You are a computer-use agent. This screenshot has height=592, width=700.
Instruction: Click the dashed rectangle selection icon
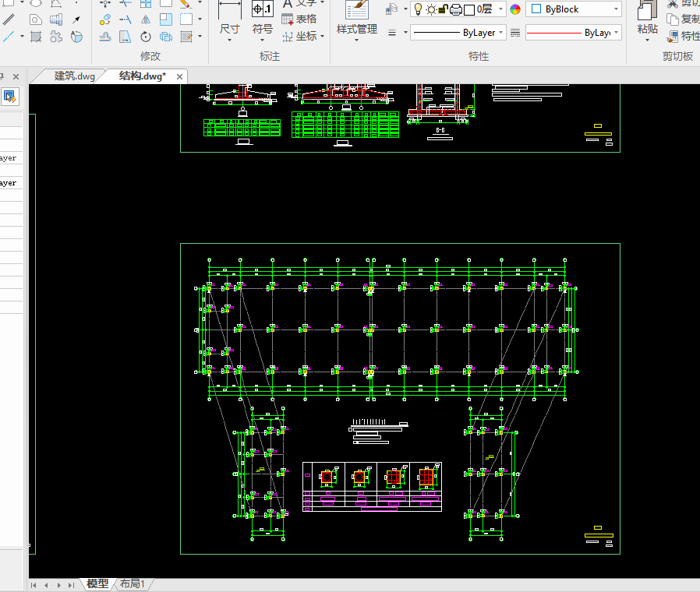[186, 19]
